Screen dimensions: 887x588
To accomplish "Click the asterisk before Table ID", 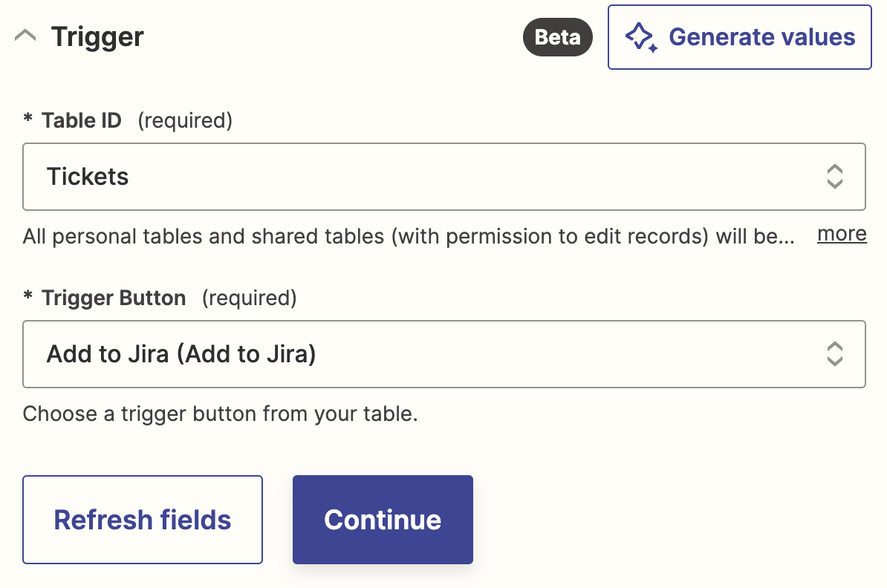I will point(28,121).
